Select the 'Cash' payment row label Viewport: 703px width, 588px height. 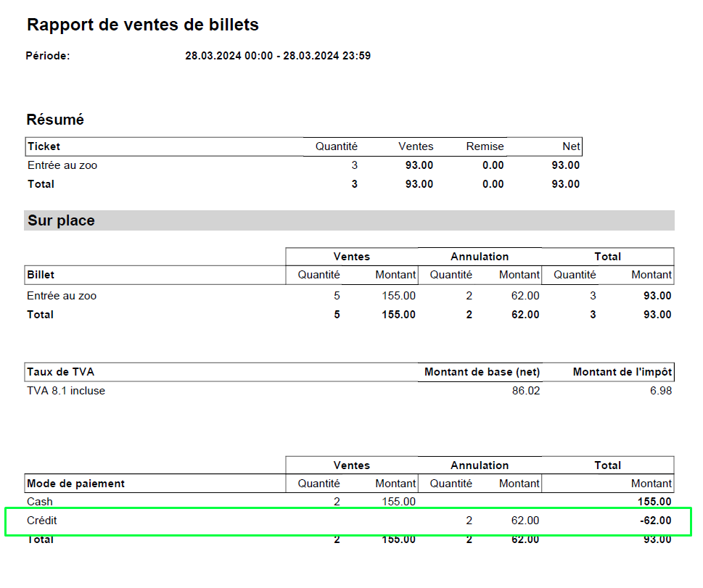click(39, 502)
